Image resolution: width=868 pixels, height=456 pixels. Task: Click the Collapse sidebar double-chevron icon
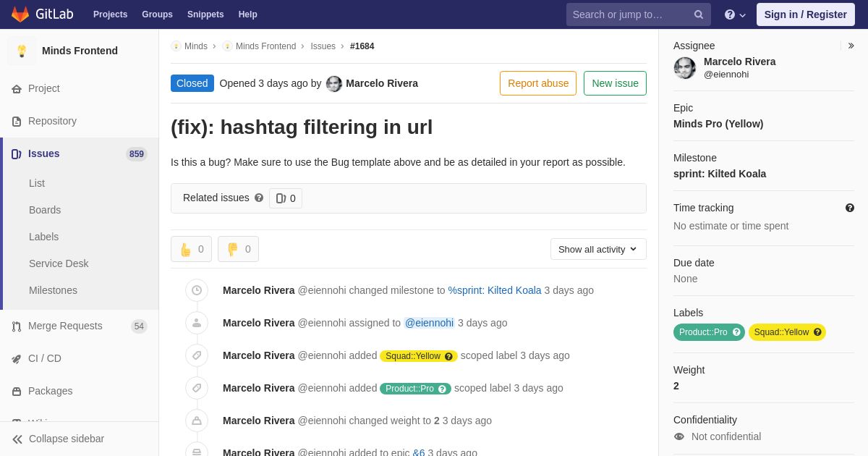click(x=17, y=439)
